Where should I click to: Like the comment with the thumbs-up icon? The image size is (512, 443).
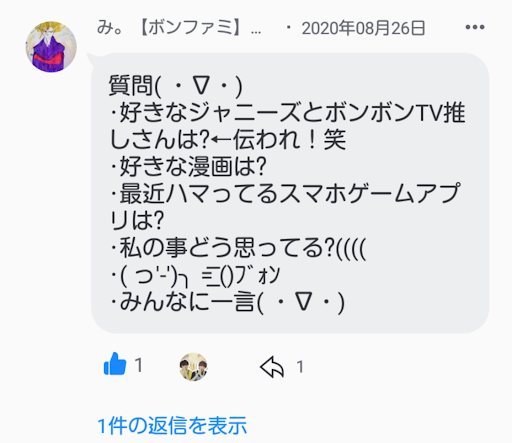coord(115,364)
